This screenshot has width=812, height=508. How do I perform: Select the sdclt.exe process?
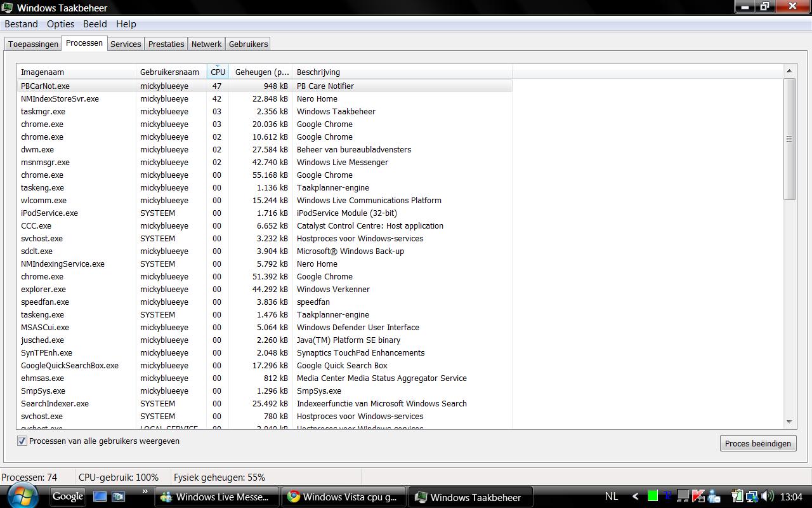click(x=265, y=251)
